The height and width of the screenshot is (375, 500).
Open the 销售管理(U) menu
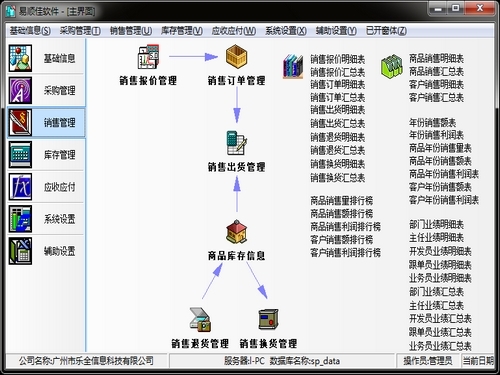click(131, 31)
